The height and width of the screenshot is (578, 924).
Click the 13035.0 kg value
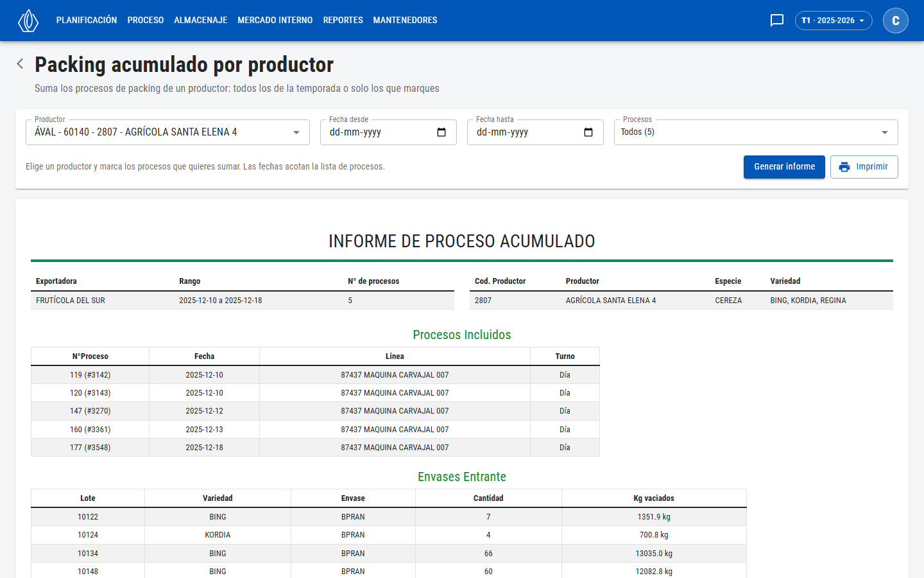tap(654, 554)
